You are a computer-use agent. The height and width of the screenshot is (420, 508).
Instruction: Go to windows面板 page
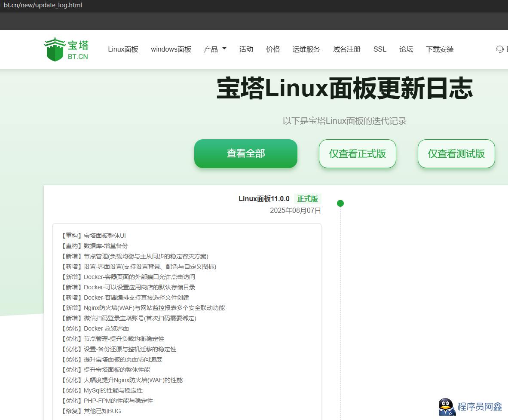(171, 49)
